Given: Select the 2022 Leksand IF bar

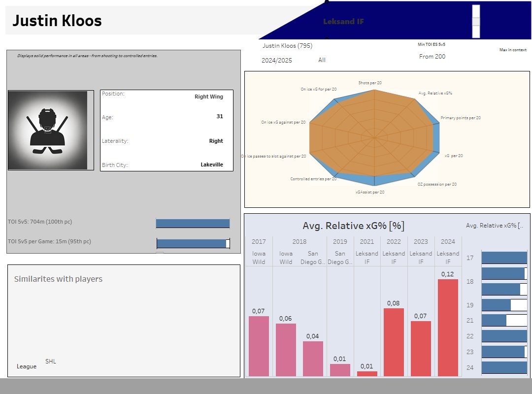Looking at the screenshot, I should click(x=393, y=342).
